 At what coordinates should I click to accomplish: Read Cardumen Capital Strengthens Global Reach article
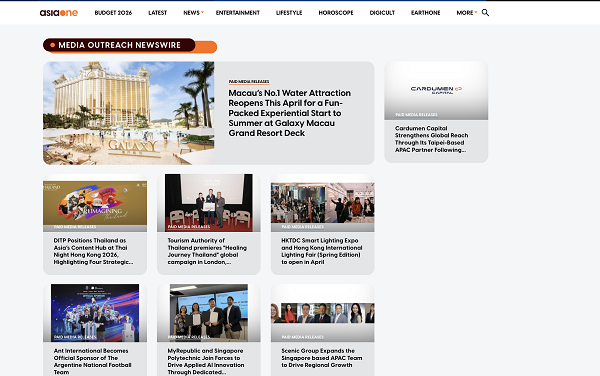[x=431, y=139]
